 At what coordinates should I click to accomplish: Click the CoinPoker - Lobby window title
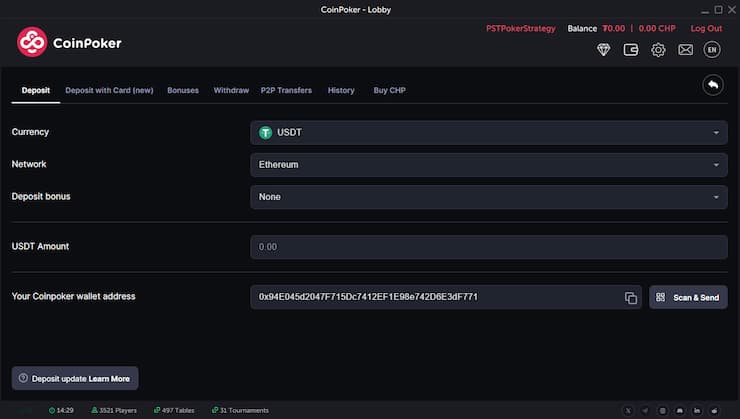[x=356, y=9]
